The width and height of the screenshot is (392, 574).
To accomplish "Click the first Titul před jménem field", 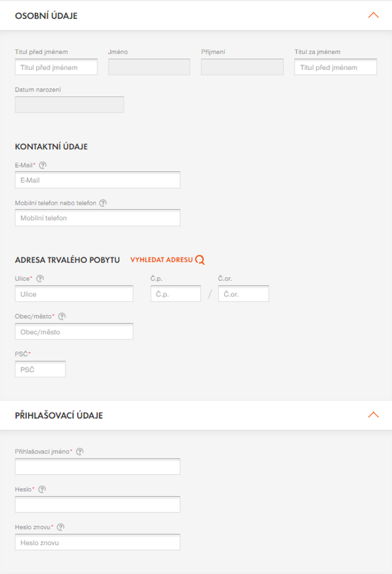I will click(x=56, y=67).
